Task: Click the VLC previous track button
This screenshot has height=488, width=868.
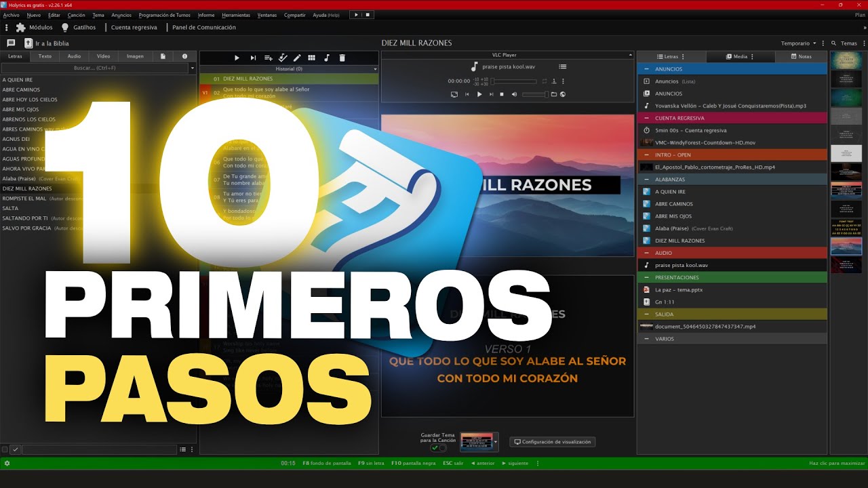Action: [x=467, y=94]
